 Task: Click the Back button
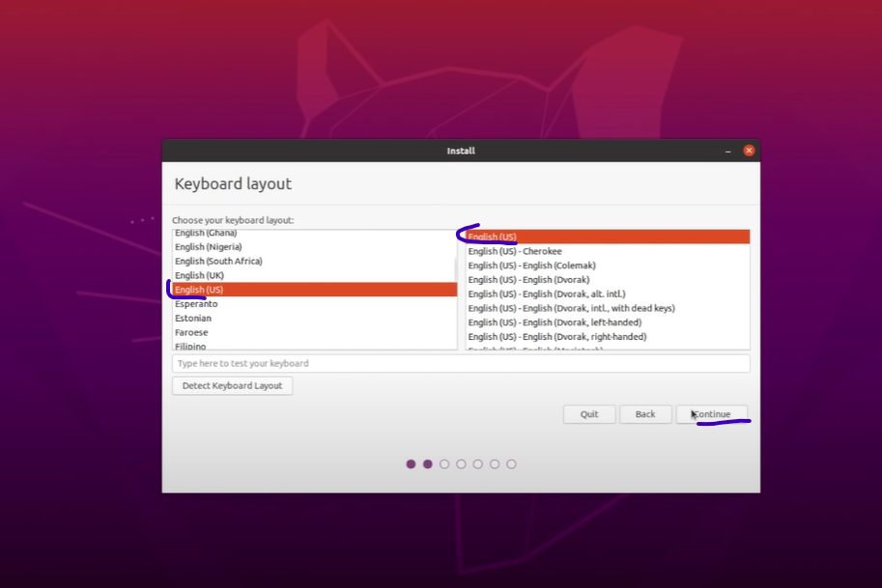[645, 414]
